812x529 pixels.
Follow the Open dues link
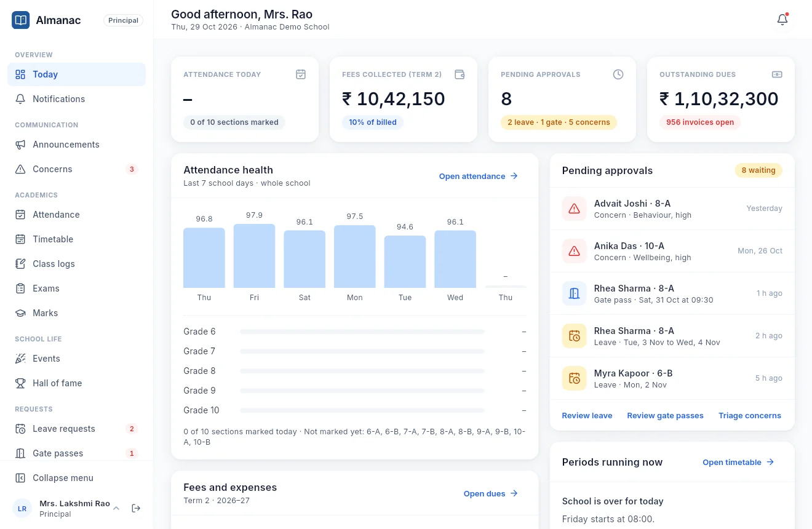(x=491, y=494)
